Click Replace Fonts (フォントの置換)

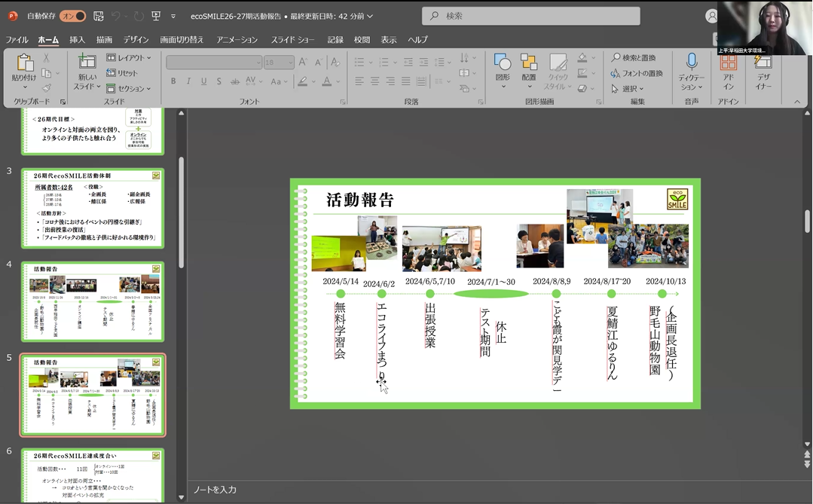(637, 73)
